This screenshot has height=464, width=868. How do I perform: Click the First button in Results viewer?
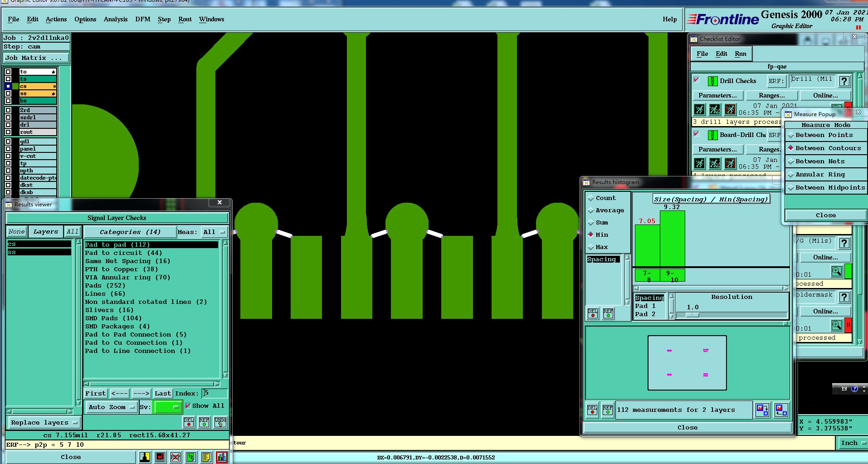[96, 394]
